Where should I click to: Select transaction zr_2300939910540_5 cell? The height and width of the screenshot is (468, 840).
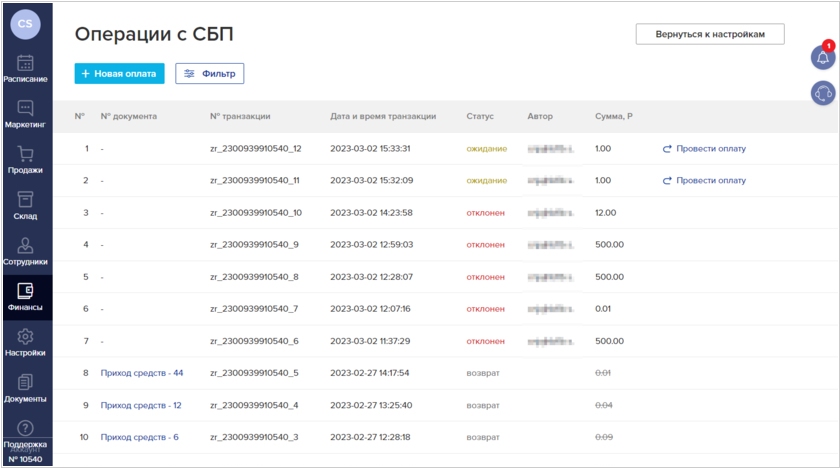254,373
